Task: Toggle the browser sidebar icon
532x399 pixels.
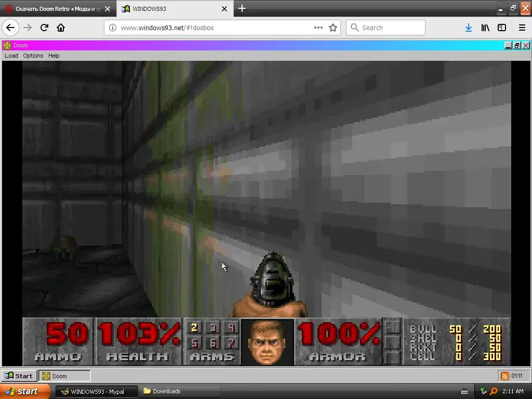Action: pos(502,28)
